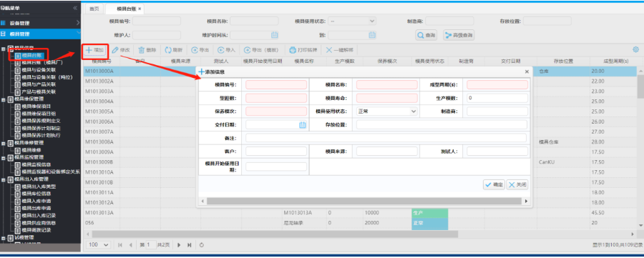Open calendar picker in 交付日期 dialog field
The width and height of the screenshot is (644, 258).
click(303, 124)
